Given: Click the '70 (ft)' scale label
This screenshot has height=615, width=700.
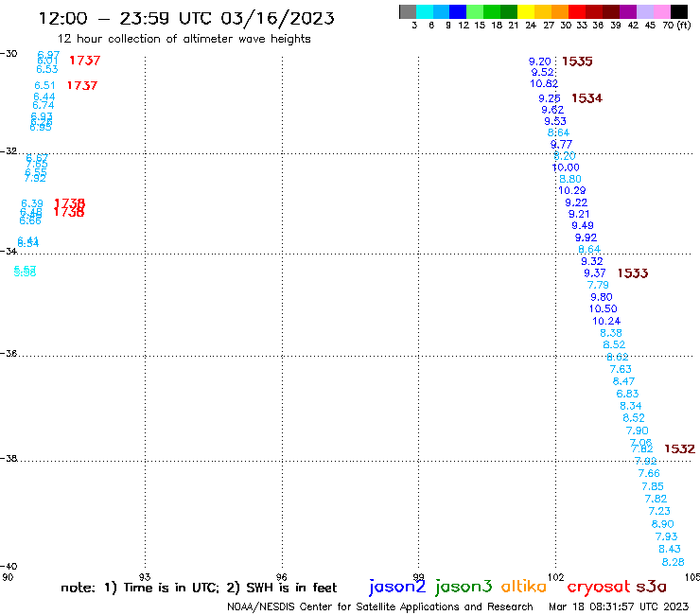Looking at the screenshot, I should pos(676,26).
